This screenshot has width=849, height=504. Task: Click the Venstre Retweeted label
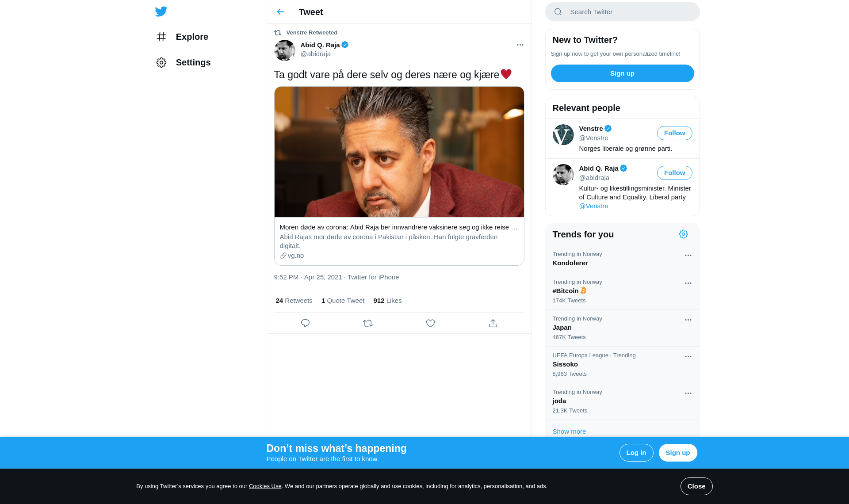click(312, 33)
